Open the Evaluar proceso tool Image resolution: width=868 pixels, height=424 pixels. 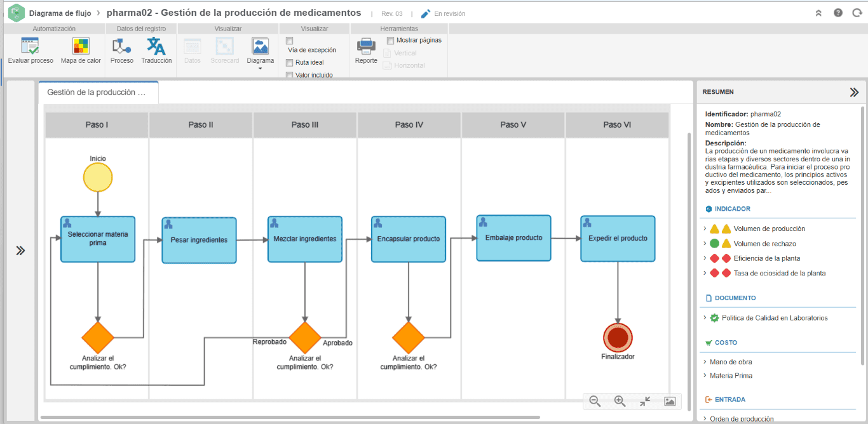coord(31,51)
